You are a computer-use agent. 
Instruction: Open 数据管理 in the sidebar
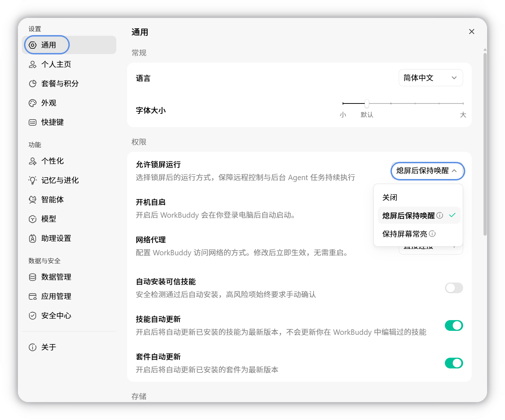[x=69, y=277]
